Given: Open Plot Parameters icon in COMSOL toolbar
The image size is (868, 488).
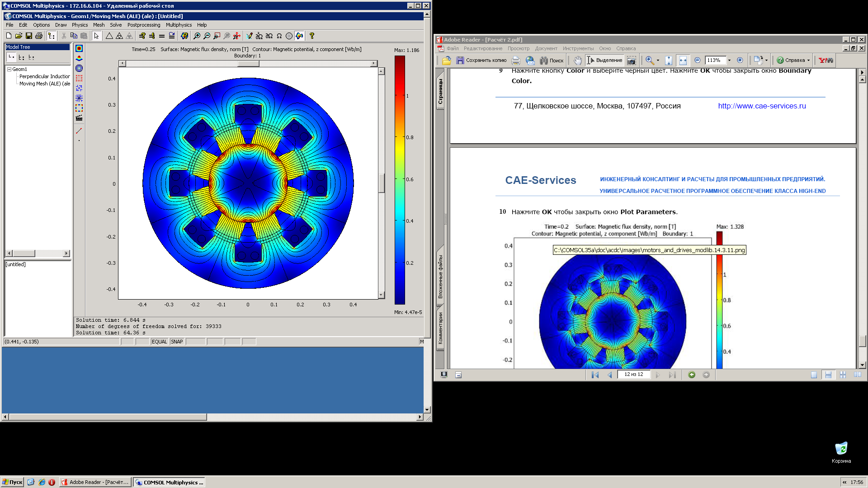Looking at the screenshot, I should click(184, 36).
